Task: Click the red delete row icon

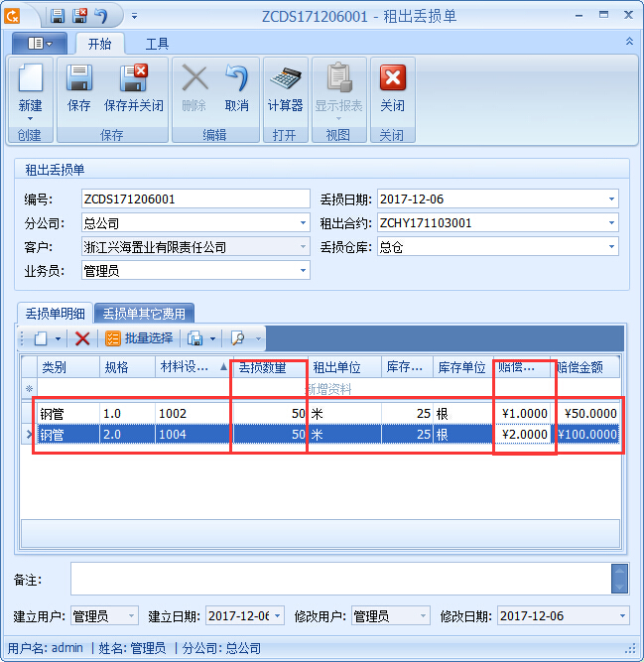Action: [82, 338]
